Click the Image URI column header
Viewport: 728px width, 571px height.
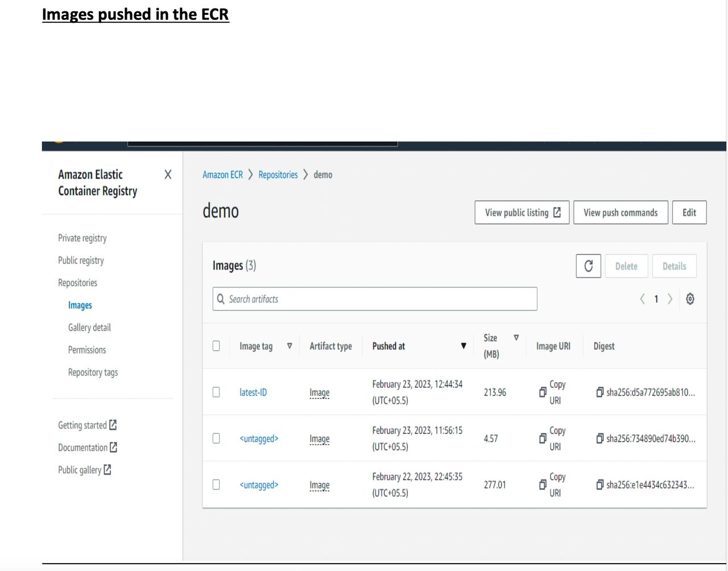553,346
